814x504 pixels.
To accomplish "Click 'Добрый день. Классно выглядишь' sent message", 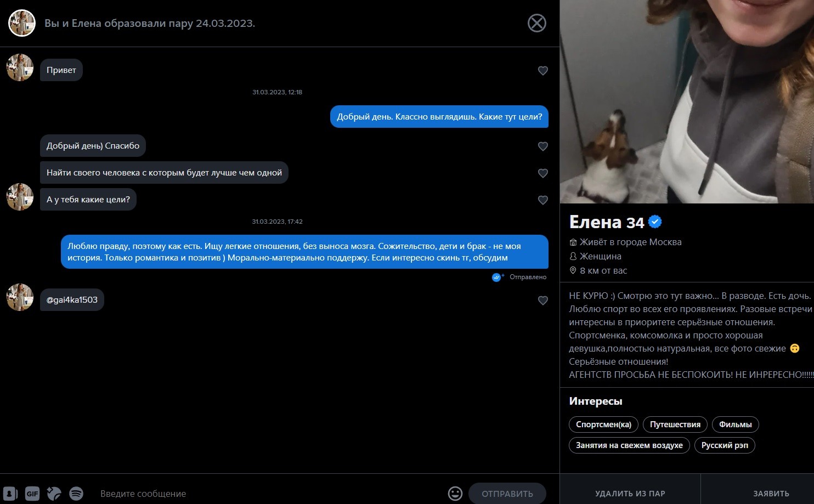I will coord(439,117).
